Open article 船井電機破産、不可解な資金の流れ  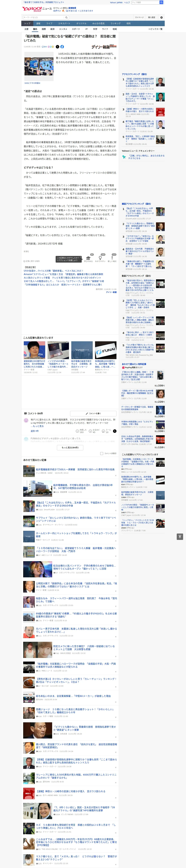(83, 487)
